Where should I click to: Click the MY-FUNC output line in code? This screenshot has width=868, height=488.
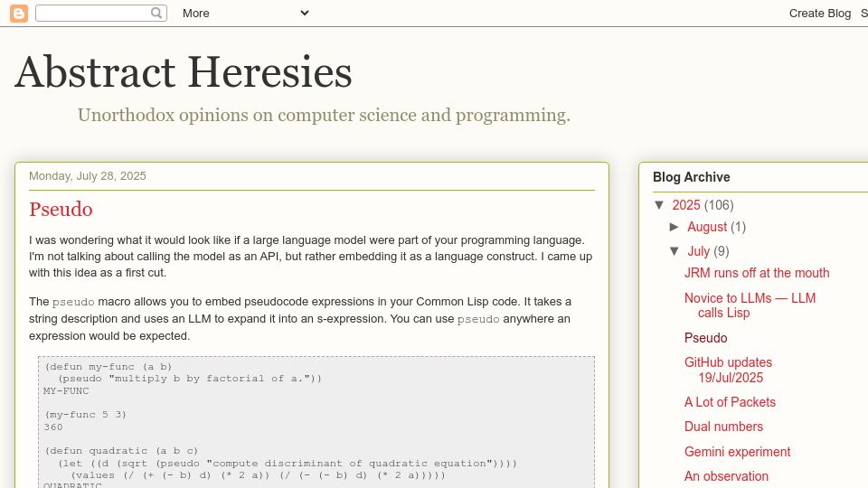[66, 391]
